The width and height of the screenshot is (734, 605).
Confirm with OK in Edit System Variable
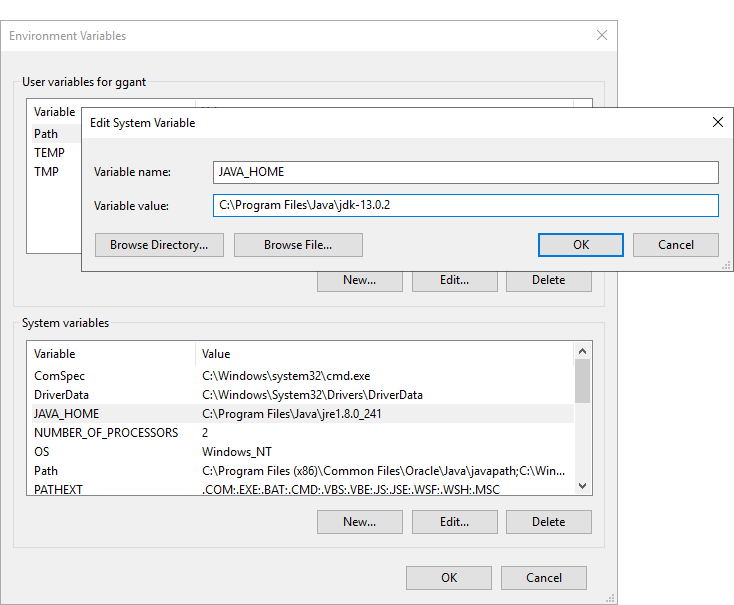coord(580,245)
